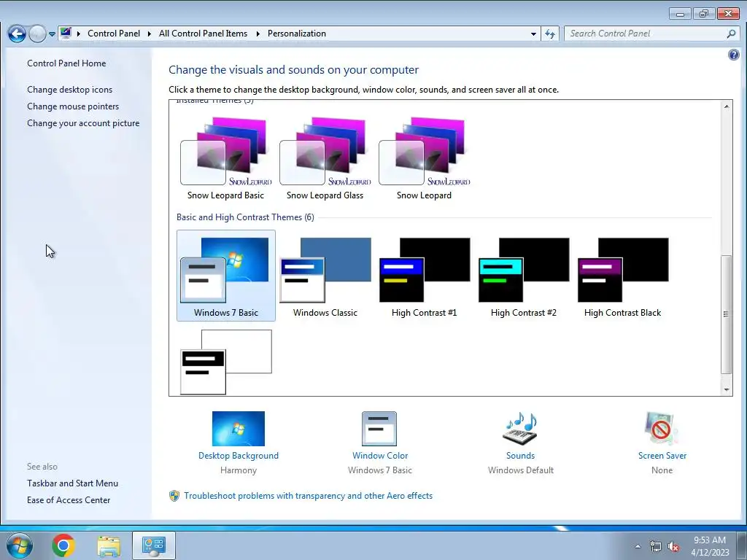Open Sounds settings icon
Screen dimensions: 747x560
(x=520, y=428)
